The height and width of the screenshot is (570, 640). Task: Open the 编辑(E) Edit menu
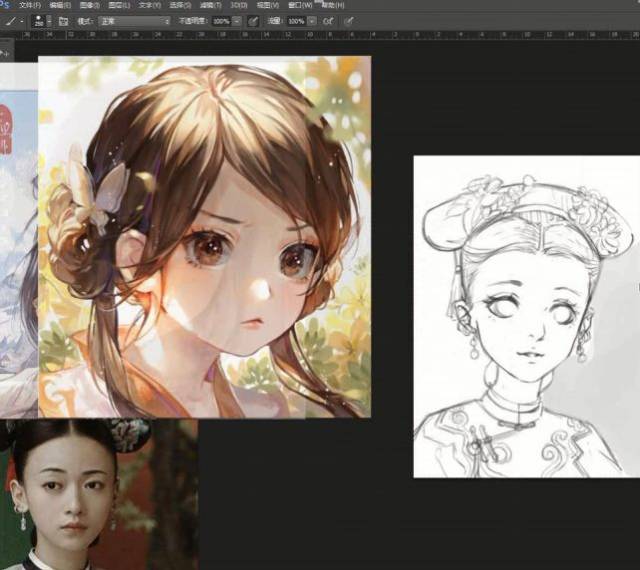60,5
